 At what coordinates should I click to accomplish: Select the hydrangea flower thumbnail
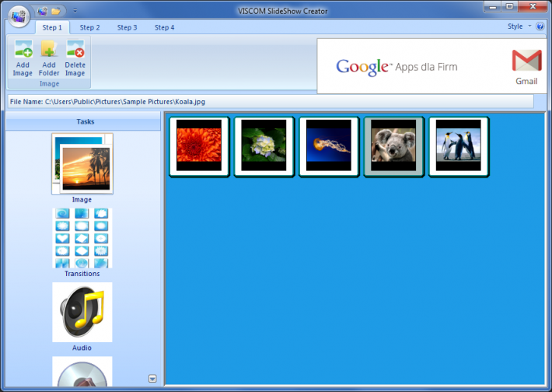[x=264, y=146]
